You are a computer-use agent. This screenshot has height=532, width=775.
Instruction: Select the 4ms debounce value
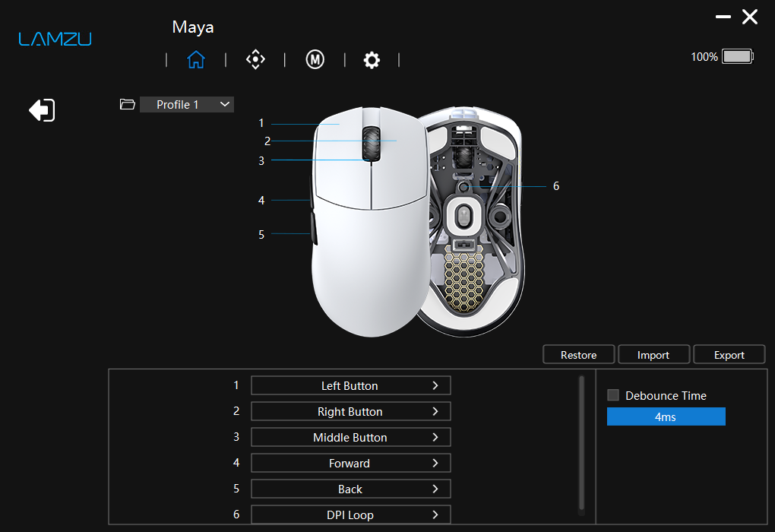(666, 416)
